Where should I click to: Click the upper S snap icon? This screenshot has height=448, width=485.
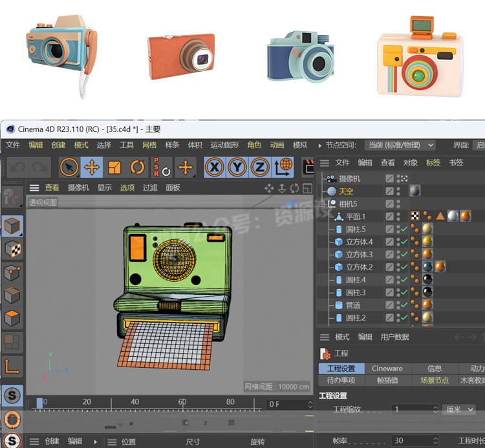click(x=12, y=395)
